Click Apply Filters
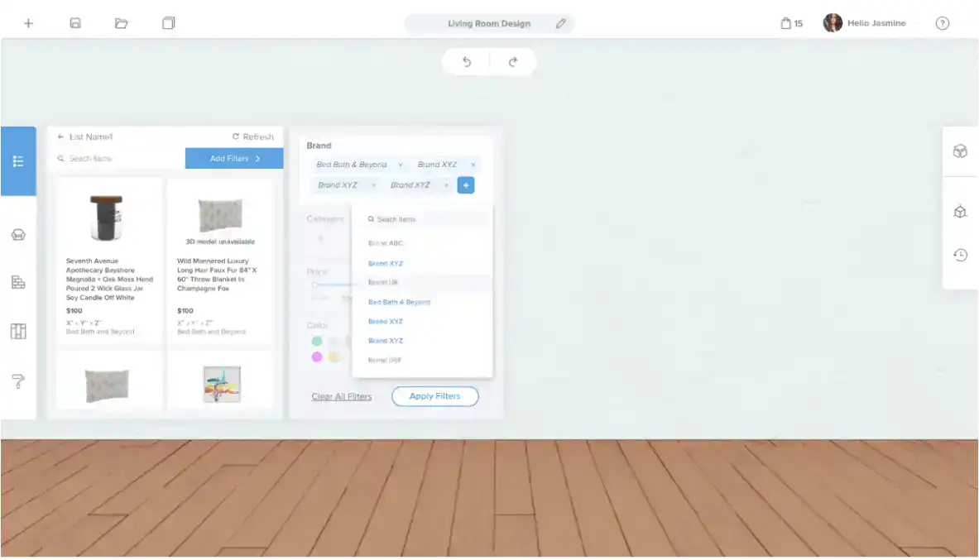This screenshot has width=979, height=560. click(x=434, y=396)
